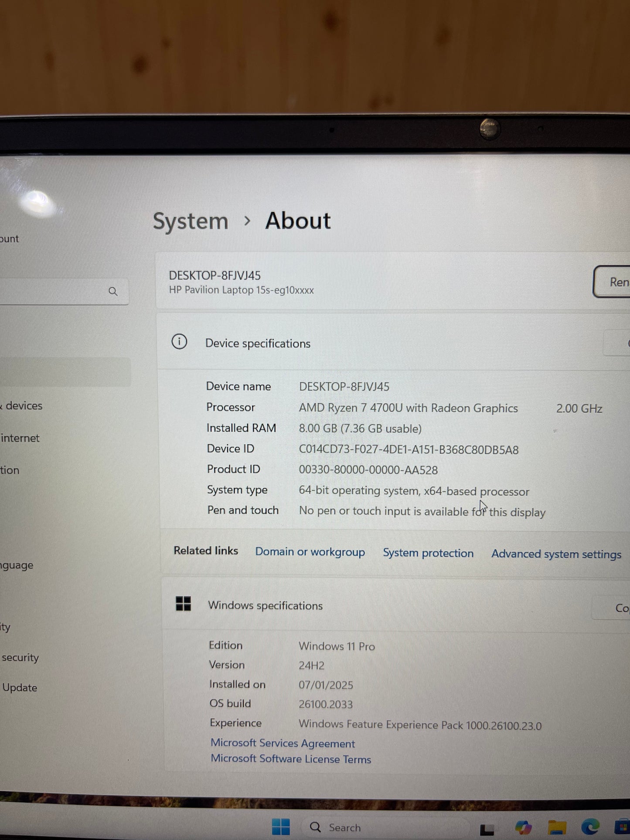The image size is (630, 840).
Task: Open Windows Update in sidebar
Action: [19, 688]
